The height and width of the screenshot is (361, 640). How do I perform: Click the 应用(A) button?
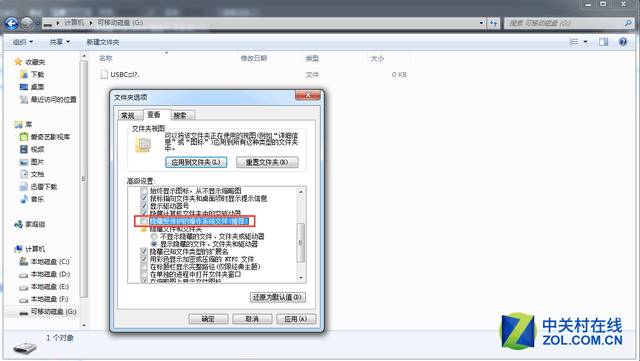click(x=296, y=319)
